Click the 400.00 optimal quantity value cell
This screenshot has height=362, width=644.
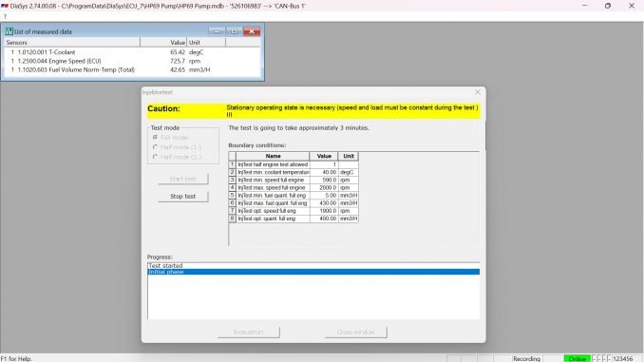pos(324,219)
